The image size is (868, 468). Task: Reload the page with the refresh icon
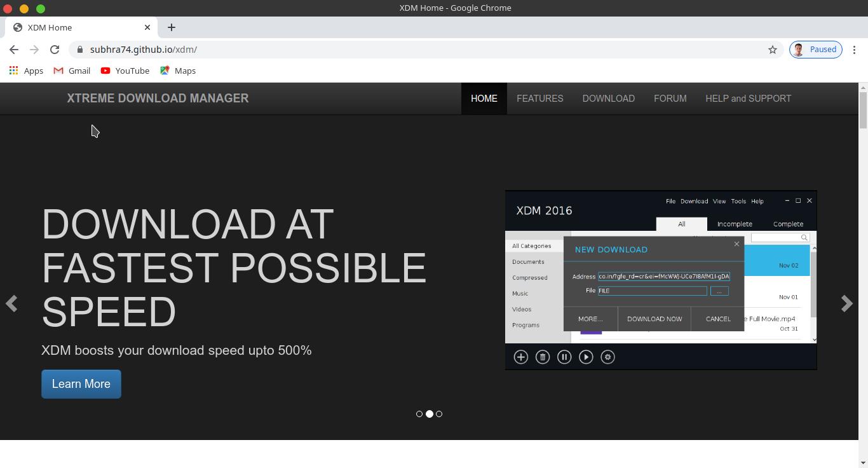[55, 50]
